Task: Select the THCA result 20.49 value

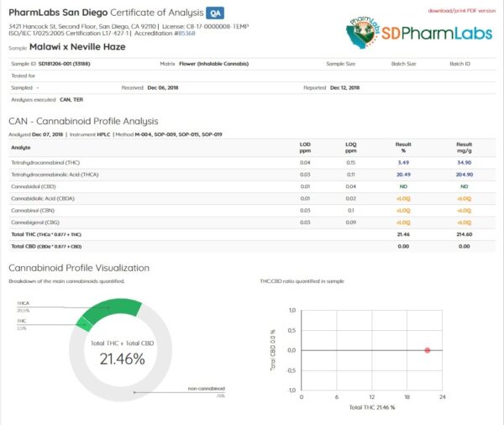Action: point(403,175)
